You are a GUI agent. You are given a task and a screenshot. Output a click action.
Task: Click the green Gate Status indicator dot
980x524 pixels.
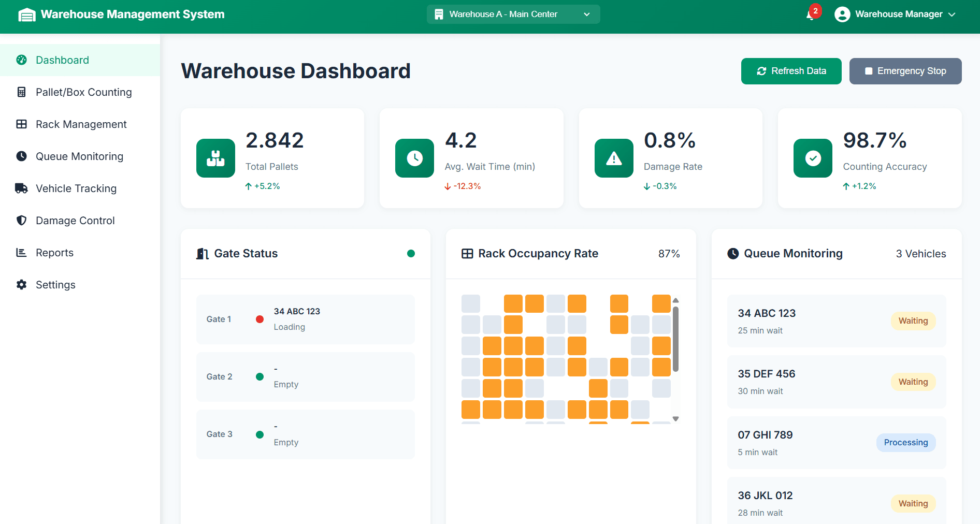(x=411, y=254)
